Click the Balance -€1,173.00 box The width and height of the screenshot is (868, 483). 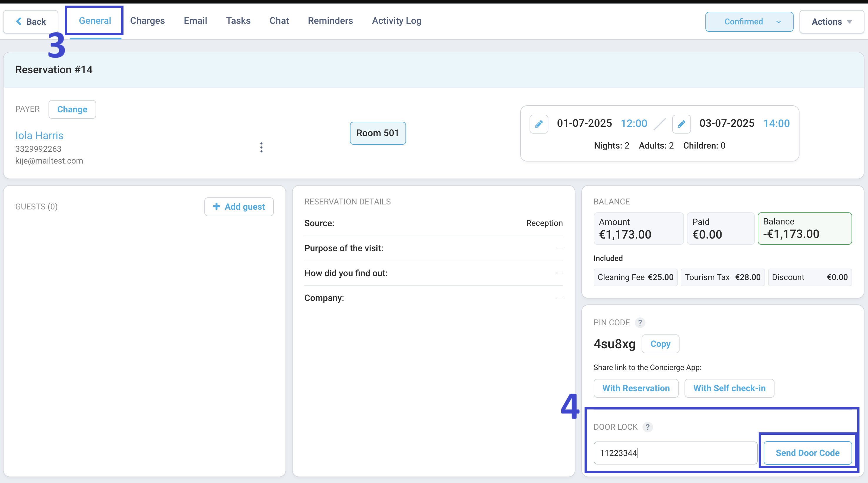pyautogui.click(x=805, y=229)
